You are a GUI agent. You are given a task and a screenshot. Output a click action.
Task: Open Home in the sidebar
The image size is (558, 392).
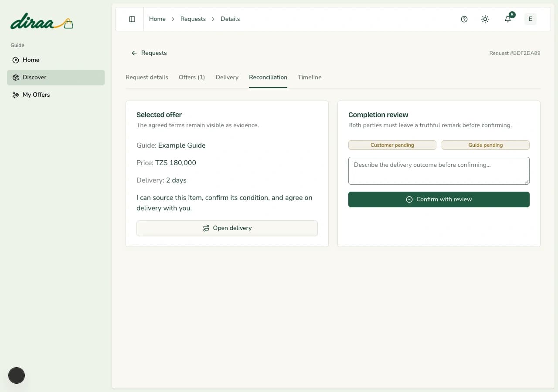point(56,60)
